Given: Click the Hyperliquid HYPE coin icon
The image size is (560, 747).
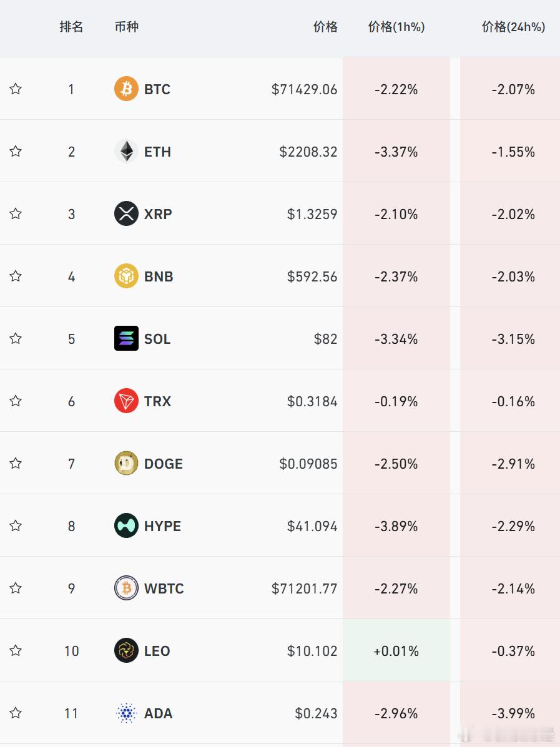Looking at the screenshot, I should pyautogui.click(x=126, y=525).
